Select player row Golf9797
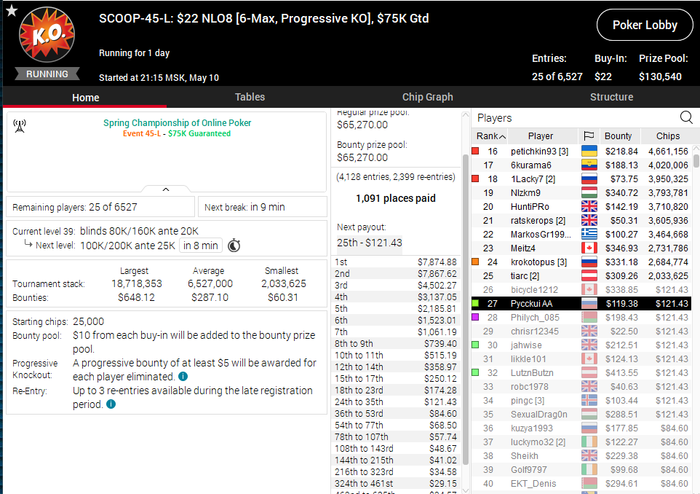This screenshot has width=700, height=494. pyautogui.click(x=582, y=469)
